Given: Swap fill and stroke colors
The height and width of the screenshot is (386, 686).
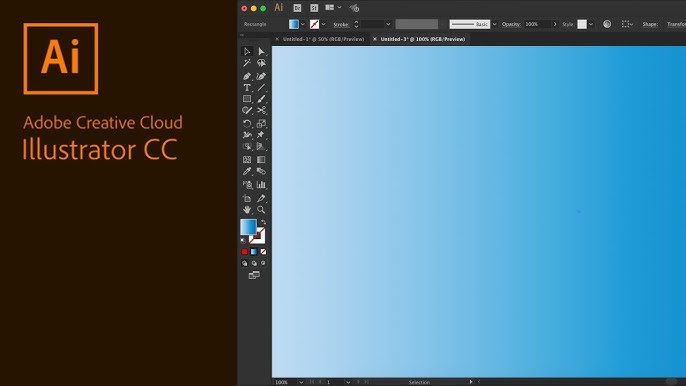Looking at the screenshot, I should coord(263,222).
